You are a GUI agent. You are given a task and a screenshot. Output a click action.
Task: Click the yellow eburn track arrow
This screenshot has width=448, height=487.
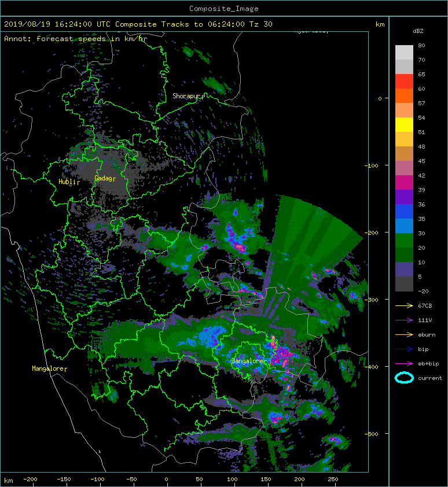(404, 334)
